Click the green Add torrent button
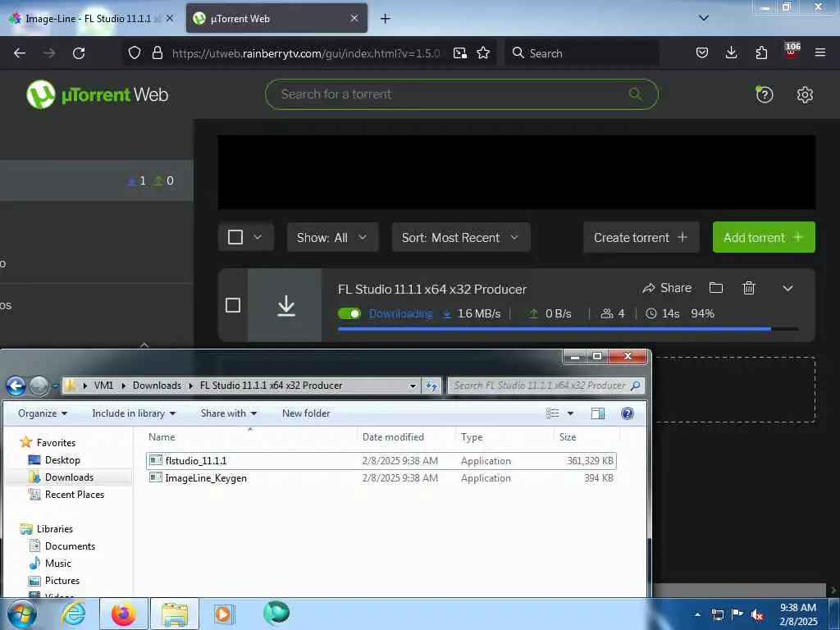Viewport: 840px width, 630px height. tap(764, 237)
